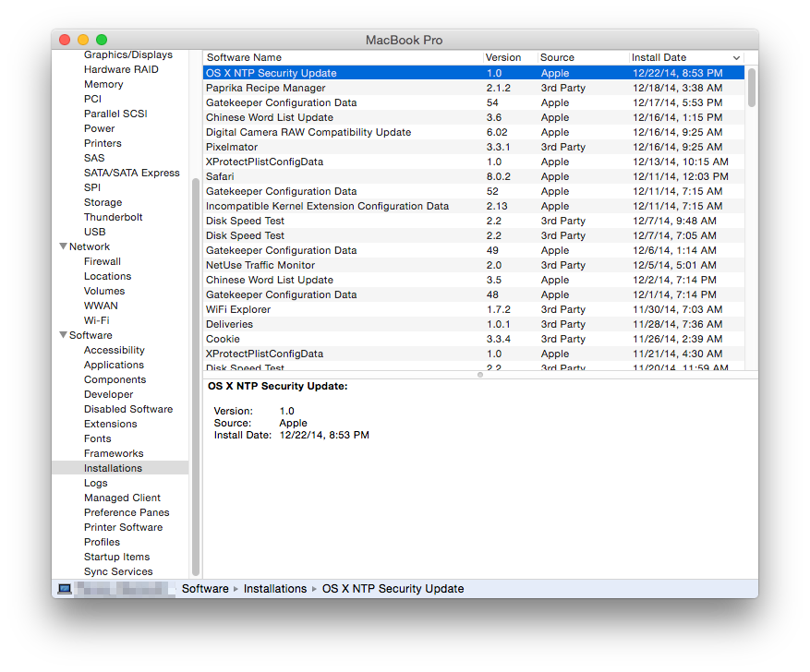Select Frameworks under Software

114,453
